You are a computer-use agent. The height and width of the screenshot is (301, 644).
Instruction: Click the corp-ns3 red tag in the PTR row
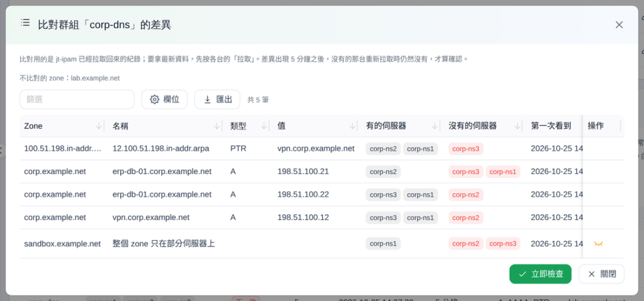coord(466,149)
